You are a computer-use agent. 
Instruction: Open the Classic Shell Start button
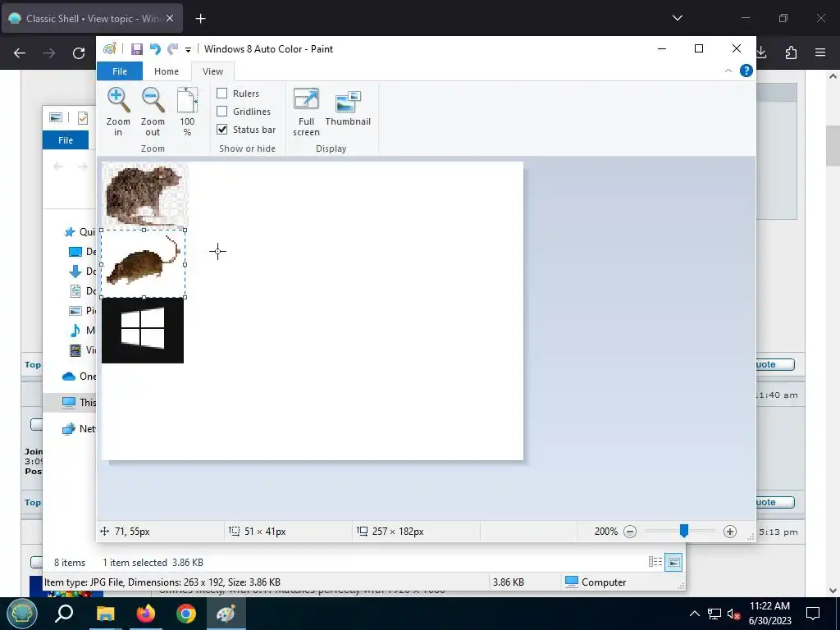point(21,614)
